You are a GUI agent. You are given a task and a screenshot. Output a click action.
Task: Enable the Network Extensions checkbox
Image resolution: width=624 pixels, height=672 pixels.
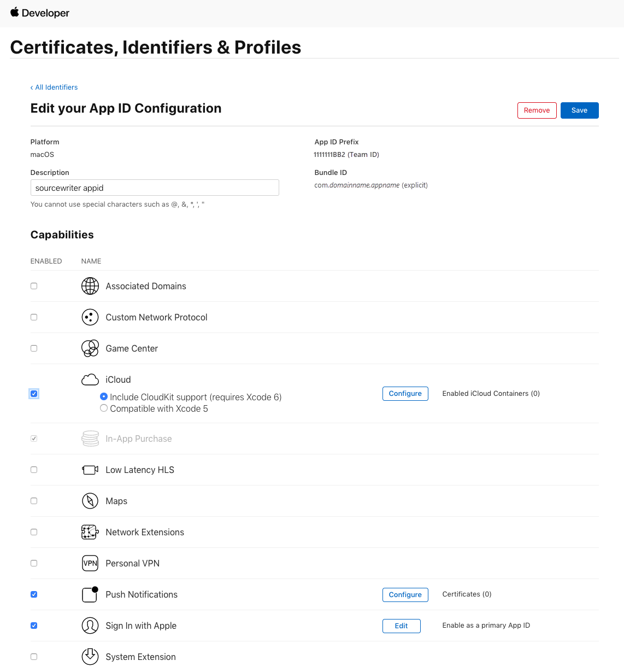point(34,532)
